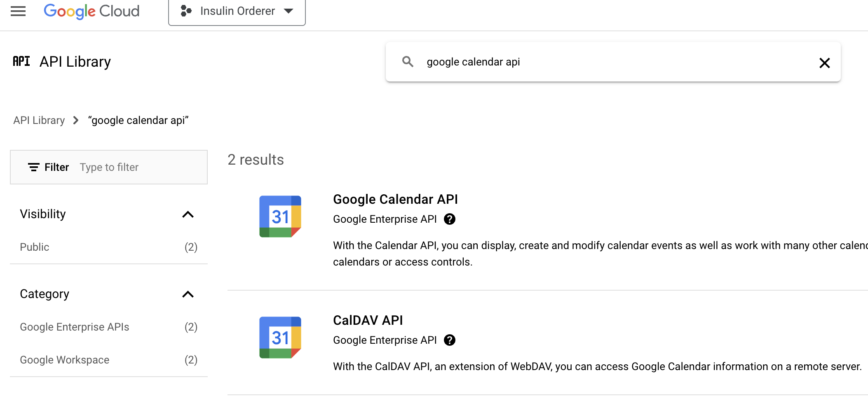
Task: Open the Google Calendar API result
Action: tap(395, 199)
